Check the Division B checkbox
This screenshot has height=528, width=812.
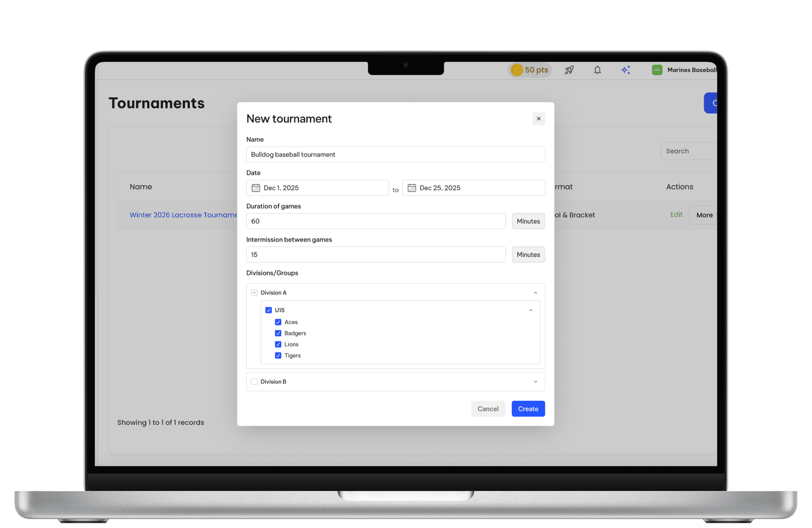(x=254, y=381)
